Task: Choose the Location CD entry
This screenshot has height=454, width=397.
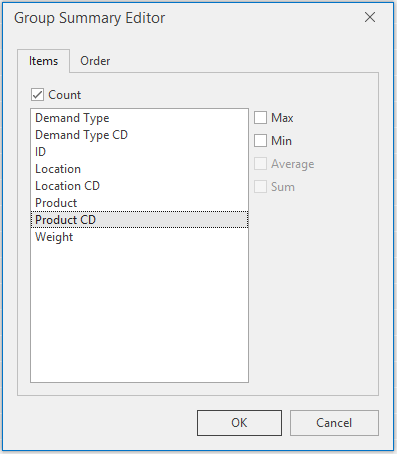Action: pyautogui.click(x=139, y=186)
